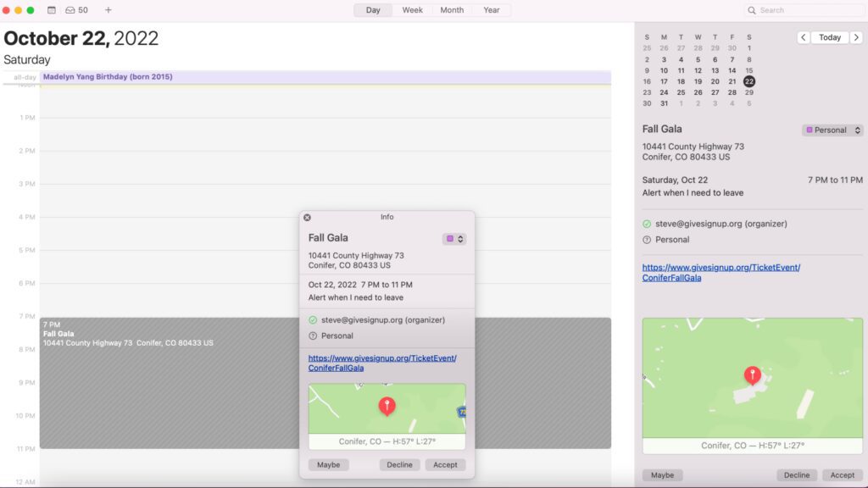
Task: Click the search magnifier icon
Action: pyautogui.click(x=752, y=10)
